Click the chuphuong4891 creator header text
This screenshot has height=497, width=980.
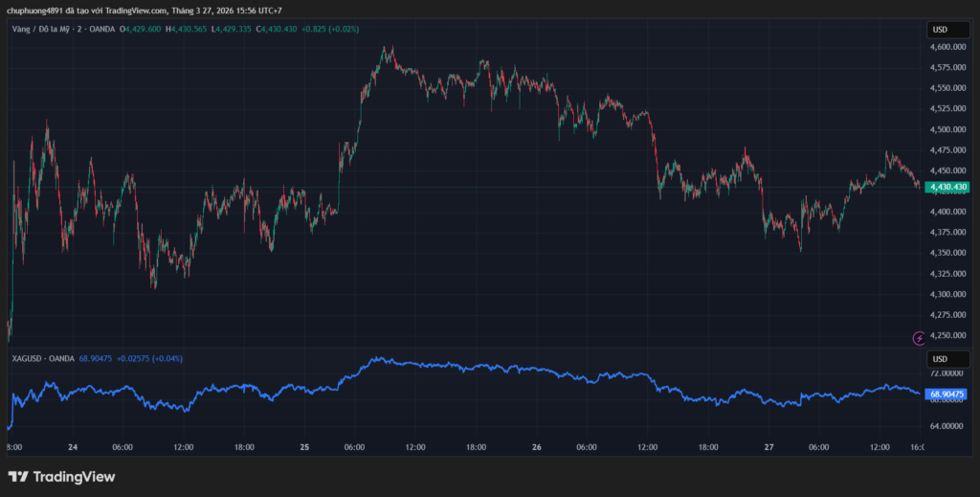pos(144,11)
